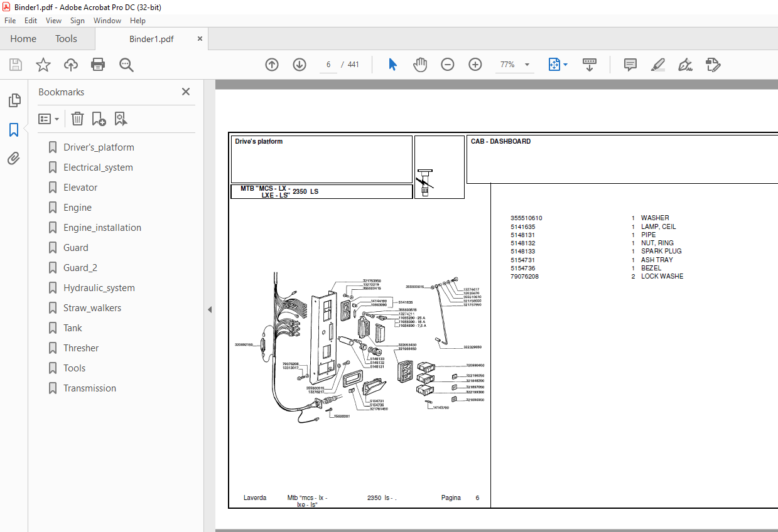Select the Binder1.pdf document tab

151,39
